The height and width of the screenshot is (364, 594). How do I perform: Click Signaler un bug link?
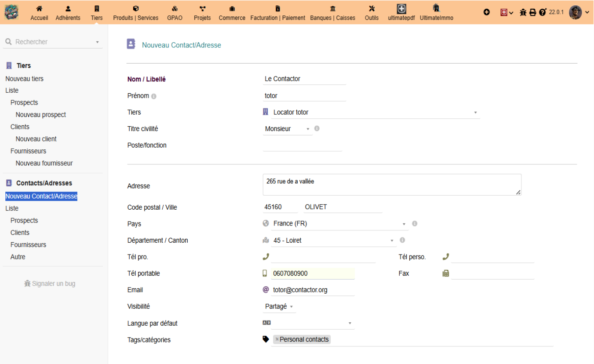click(50, 284)
